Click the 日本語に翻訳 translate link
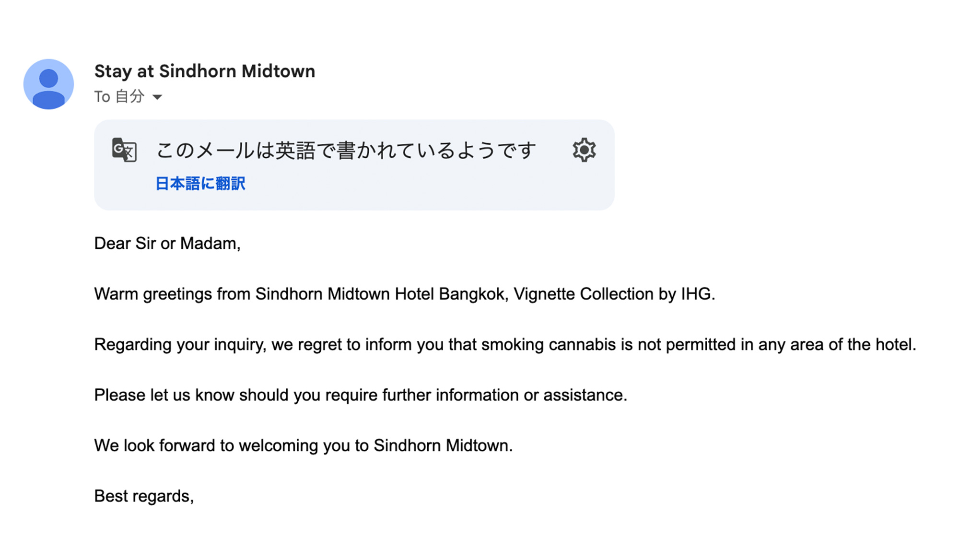 (x=200, y=184)
